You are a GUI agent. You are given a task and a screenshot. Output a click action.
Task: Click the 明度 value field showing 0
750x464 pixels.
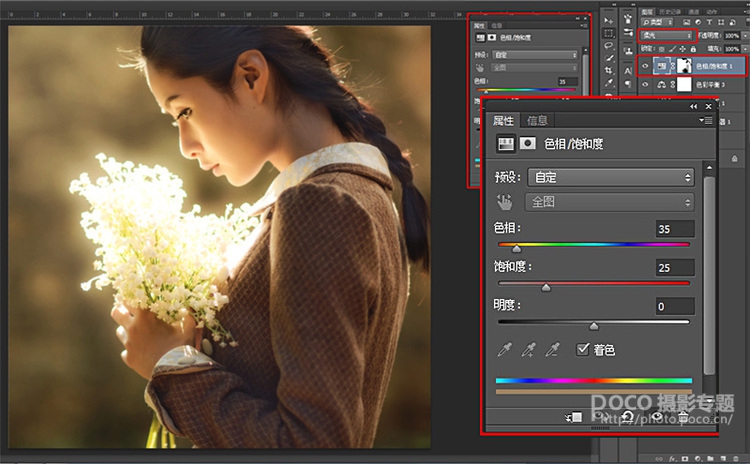[x=675, y=306]
